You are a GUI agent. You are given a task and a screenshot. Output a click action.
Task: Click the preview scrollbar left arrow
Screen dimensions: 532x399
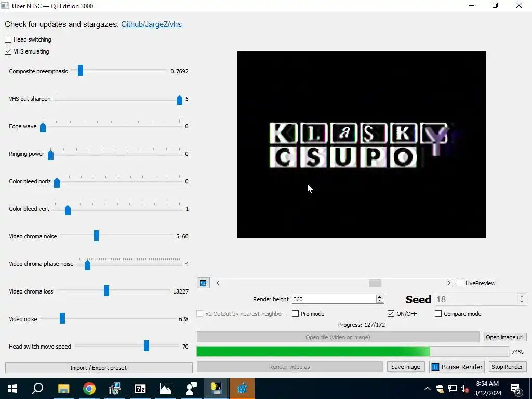point(218,283)
